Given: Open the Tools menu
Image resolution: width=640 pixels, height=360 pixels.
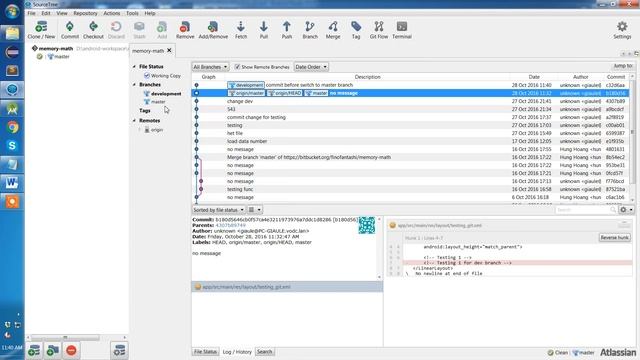Looking at the screenshot, I should [132, 13].
